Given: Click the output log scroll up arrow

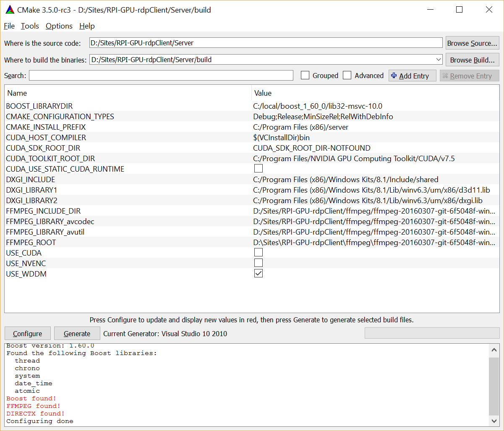Looking at the screenshot, I should point(494,349).
